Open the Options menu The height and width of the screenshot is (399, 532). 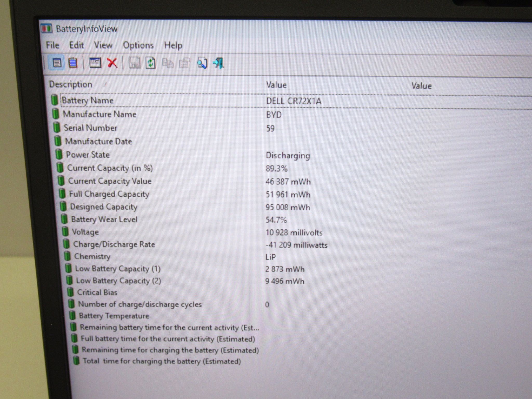tap(138, 45)
